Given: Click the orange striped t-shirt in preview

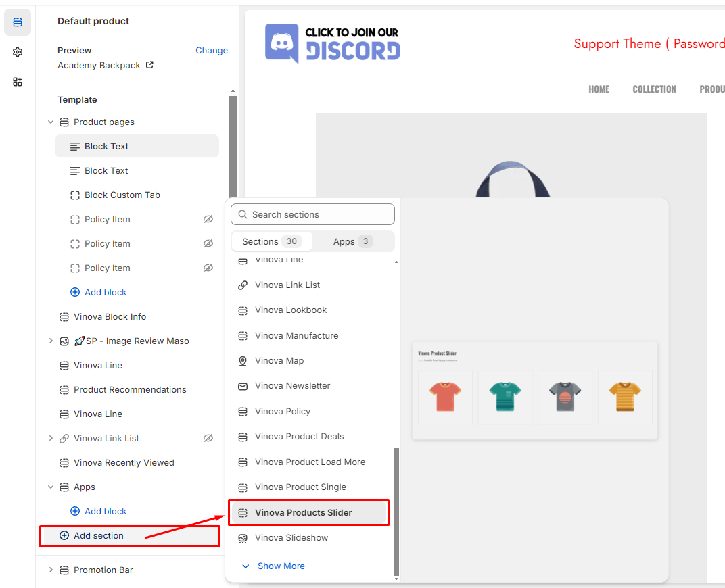Looking at the screenshot, I should tap(625, 396).
